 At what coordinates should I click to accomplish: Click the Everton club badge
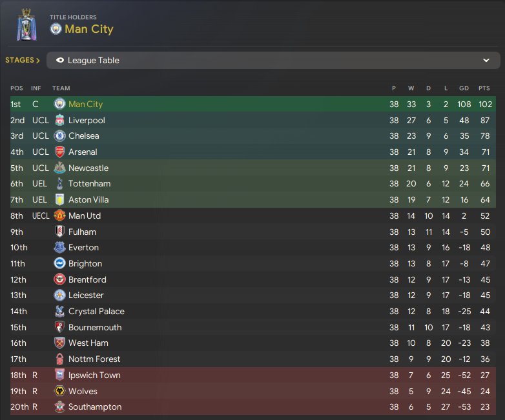point(59,247)
